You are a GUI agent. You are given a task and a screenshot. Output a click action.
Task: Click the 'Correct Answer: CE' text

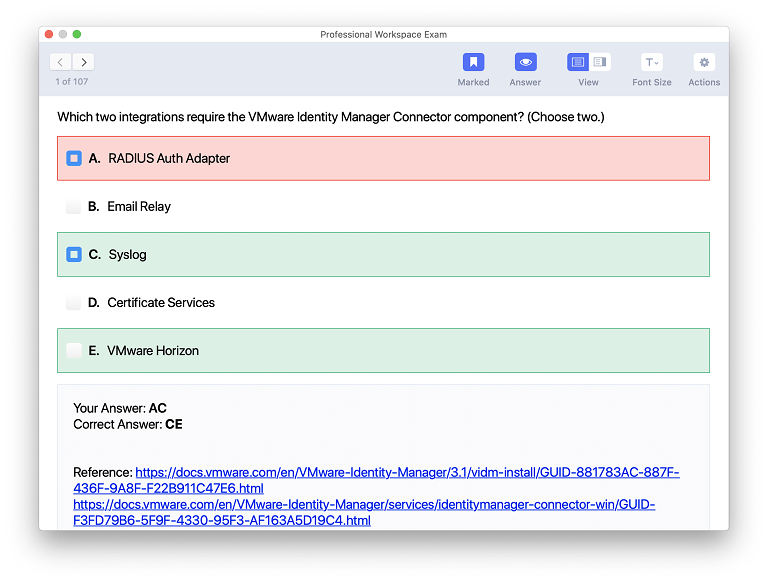pos(128,424)
